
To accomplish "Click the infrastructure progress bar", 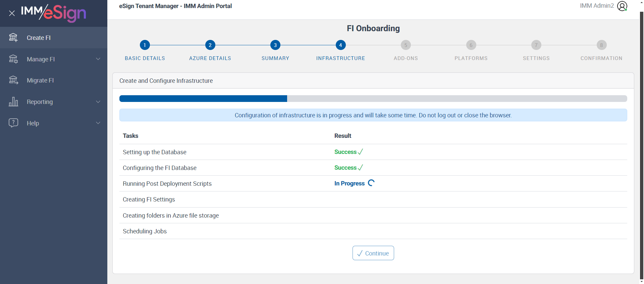I will 373,99.
